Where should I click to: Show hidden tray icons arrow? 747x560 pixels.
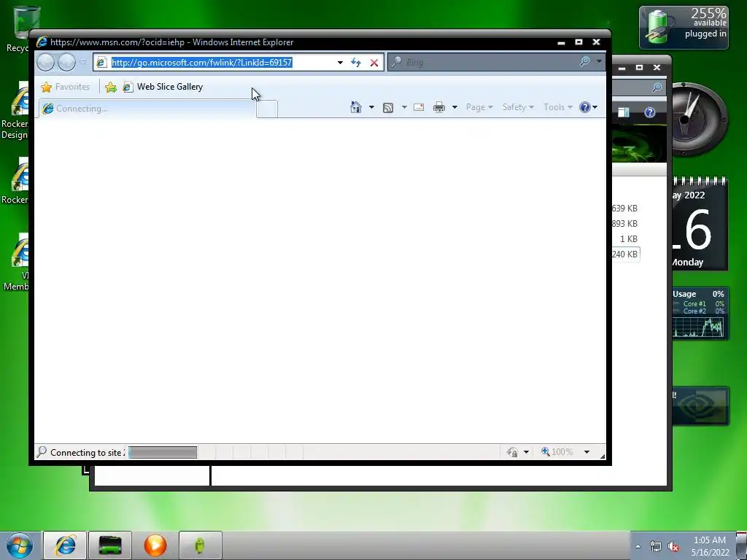(638, 546)
